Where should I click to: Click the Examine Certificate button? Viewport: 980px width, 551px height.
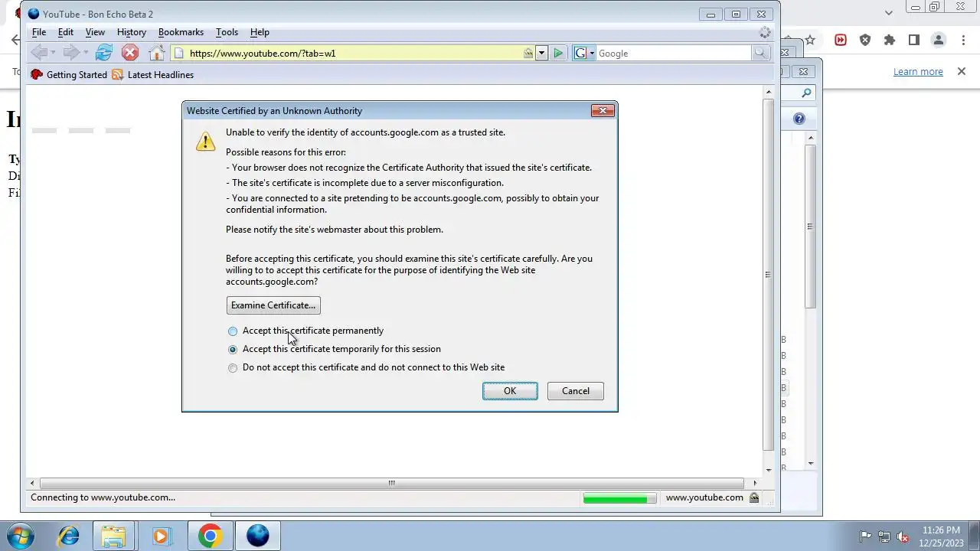(x=273, y=305)
